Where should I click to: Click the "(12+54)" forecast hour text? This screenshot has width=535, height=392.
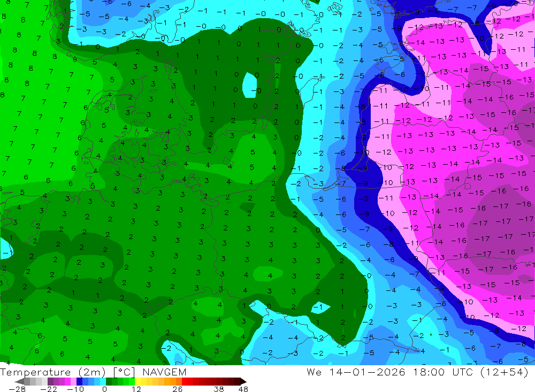505,372
